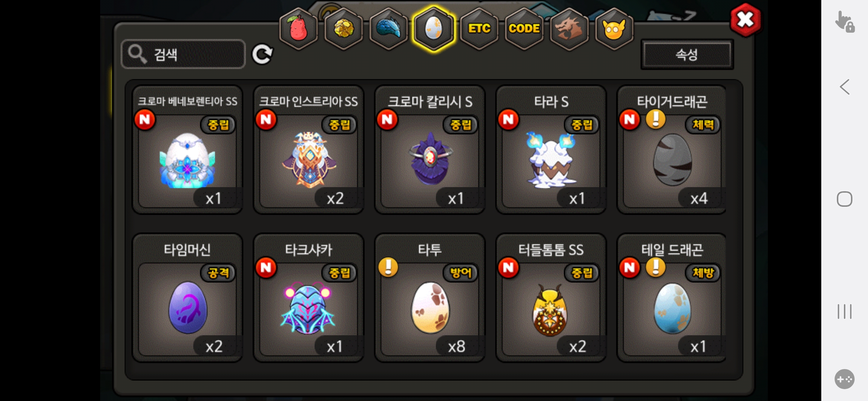
Task: Open the yellow horned mask tab
Action: click(x=614, y=29)
